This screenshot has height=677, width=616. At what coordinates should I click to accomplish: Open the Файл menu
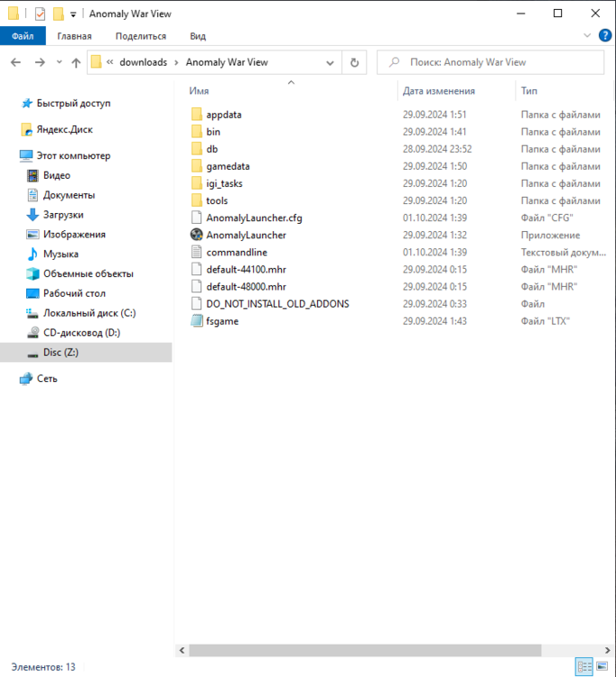[x=23, y=36]
